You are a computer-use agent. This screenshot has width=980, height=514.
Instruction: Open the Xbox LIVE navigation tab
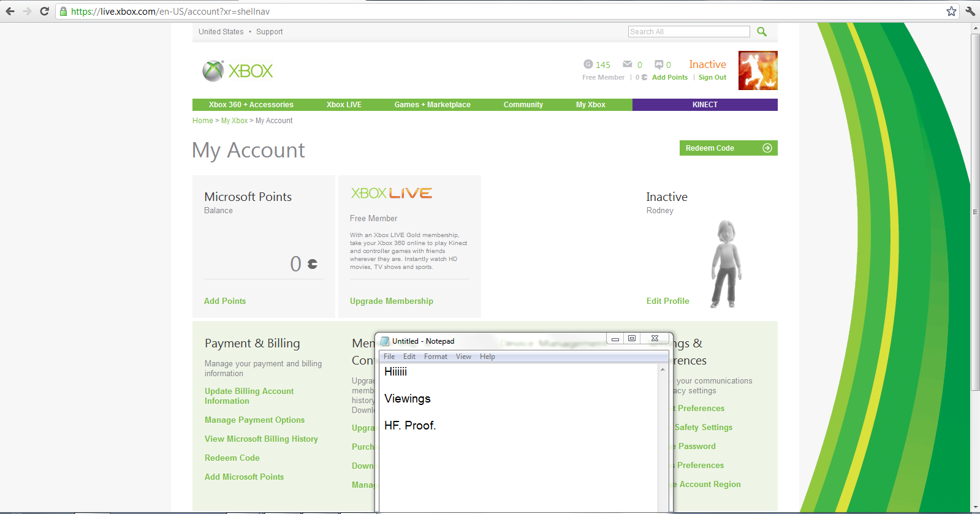click(344, 105)
